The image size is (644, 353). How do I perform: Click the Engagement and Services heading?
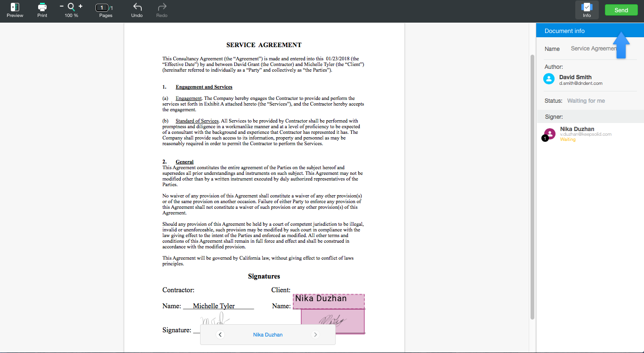pos(204,87)
